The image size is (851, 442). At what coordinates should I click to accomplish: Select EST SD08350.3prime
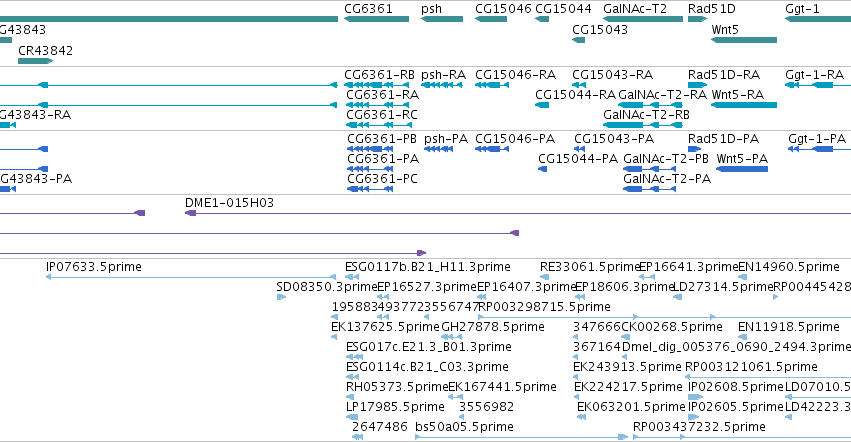click(x=281, y=297)
